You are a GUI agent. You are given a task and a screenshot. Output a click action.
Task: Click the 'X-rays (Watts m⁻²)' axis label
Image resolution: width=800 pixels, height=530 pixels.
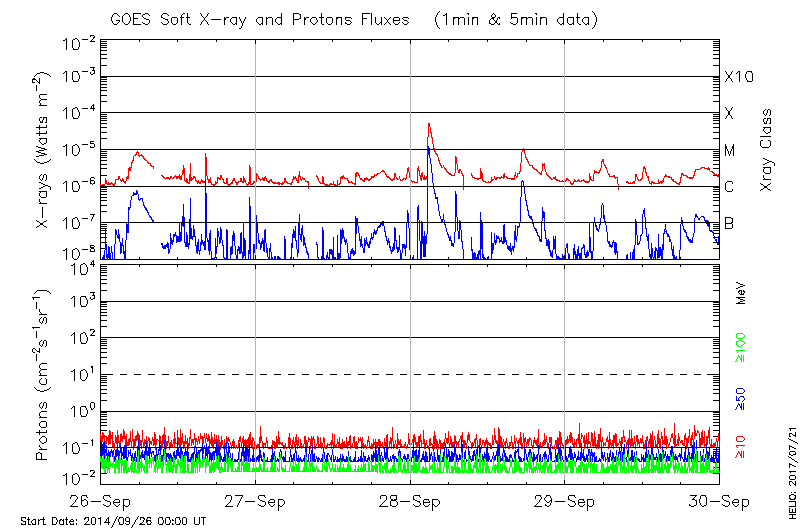(43, 150)
